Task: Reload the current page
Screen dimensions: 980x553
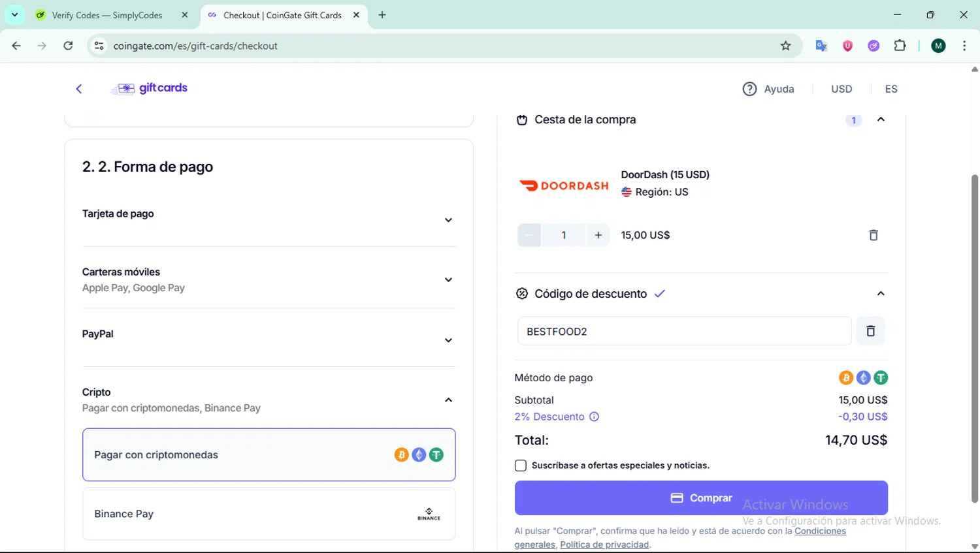Action: point(68,46)
